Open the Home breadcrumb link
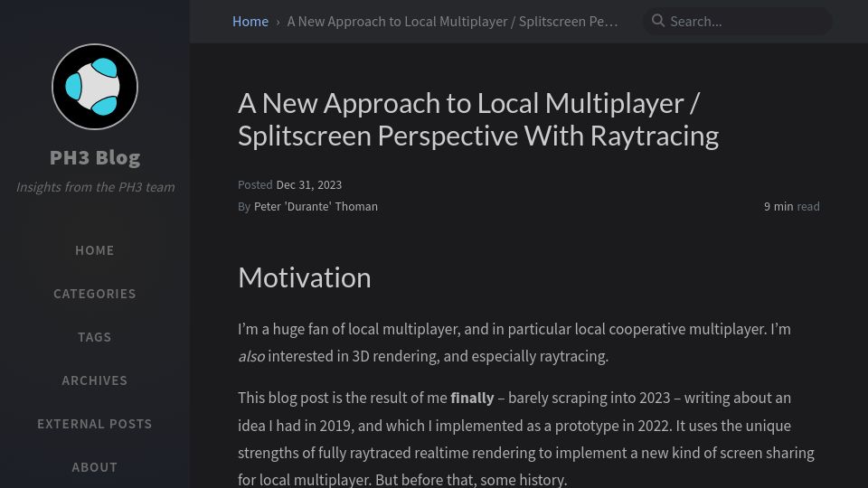868x488 pixels. [x=250, y=21]
